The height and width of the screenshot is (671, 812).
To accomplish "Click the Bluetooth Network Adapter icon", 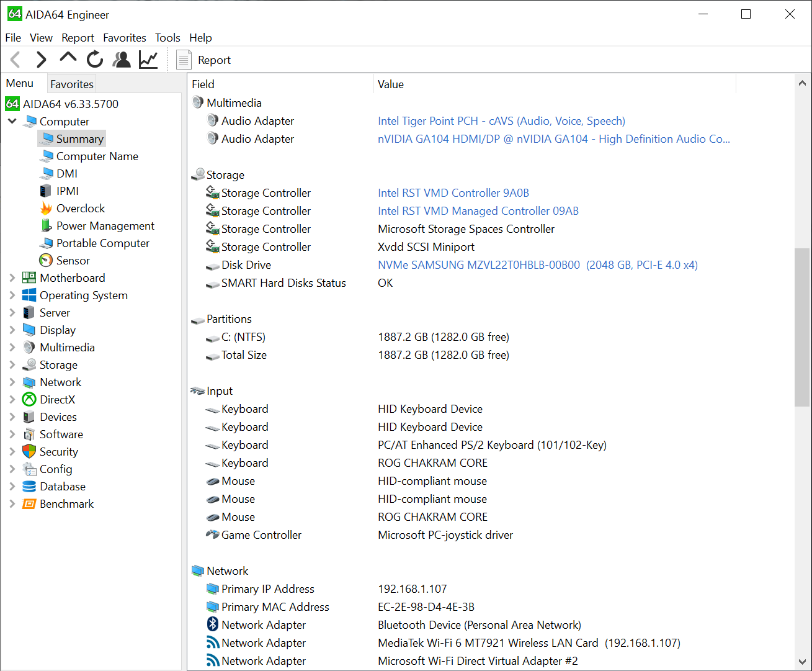I will point(213,624).
